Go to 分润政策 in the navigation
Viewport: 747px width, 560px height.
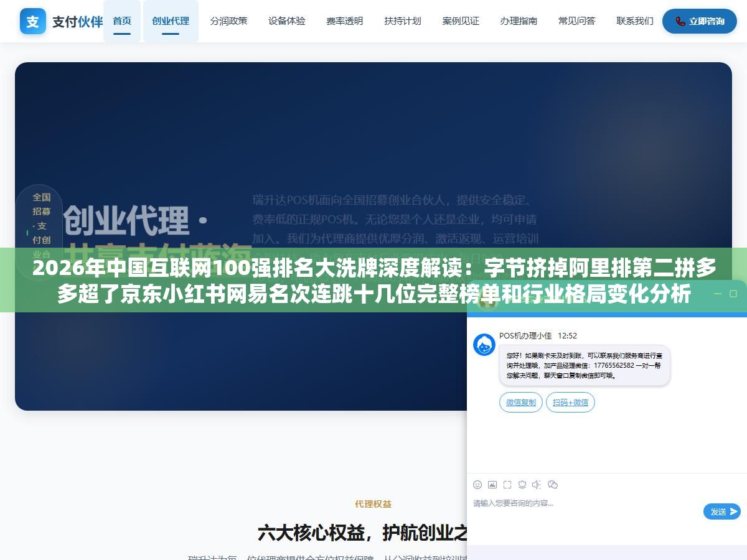point(228,21)
